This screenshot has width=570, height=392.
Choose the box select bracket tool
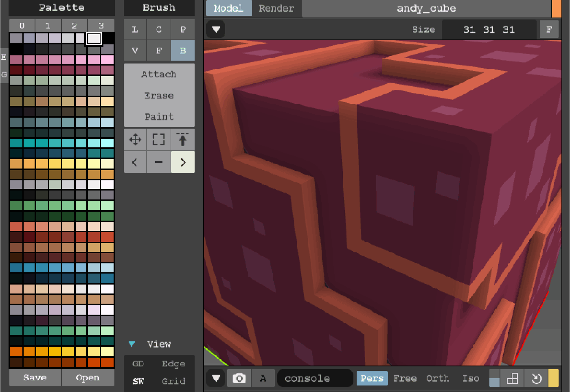point(159,140)
